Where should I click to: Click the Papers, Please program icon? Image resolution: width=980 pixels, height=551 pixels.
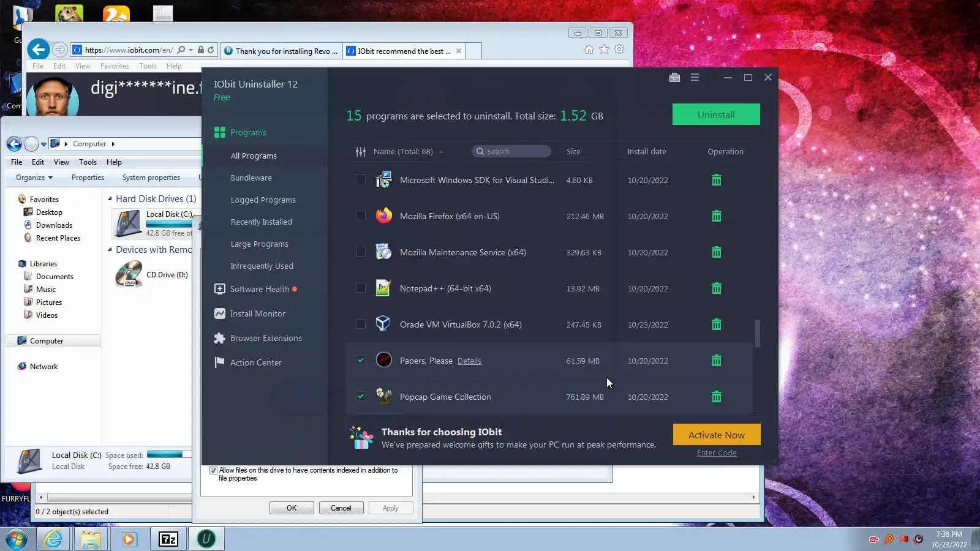[383, 360]
